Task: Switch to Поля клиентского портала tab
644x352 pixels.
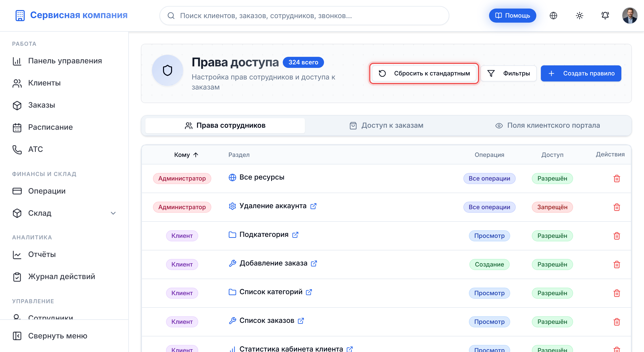Action: [547, 125]
